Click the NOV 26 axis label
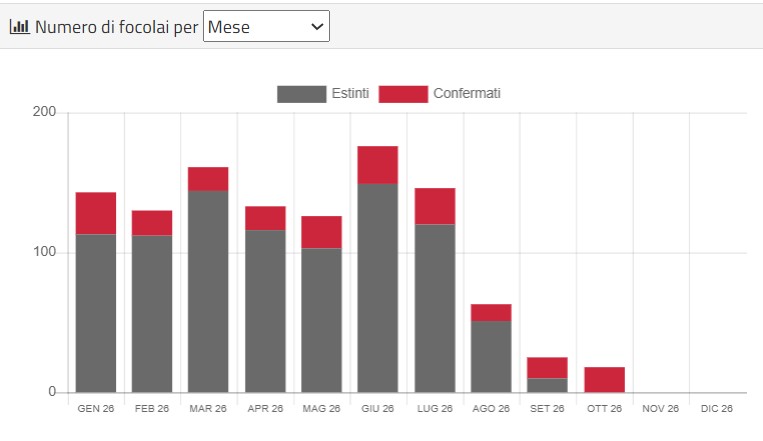The height and width of the screenshot is (441, 763). click(660, 409)
